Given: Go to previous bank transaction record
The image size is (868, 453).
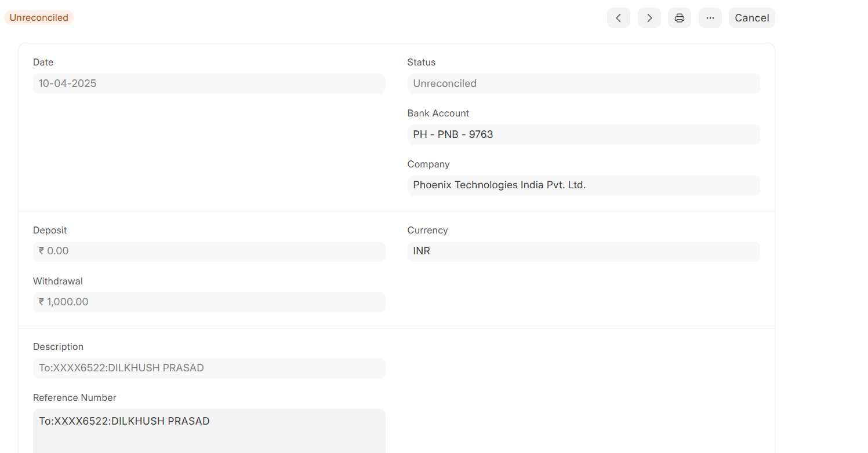Looking at the screenshot, I should click(618, 18).
